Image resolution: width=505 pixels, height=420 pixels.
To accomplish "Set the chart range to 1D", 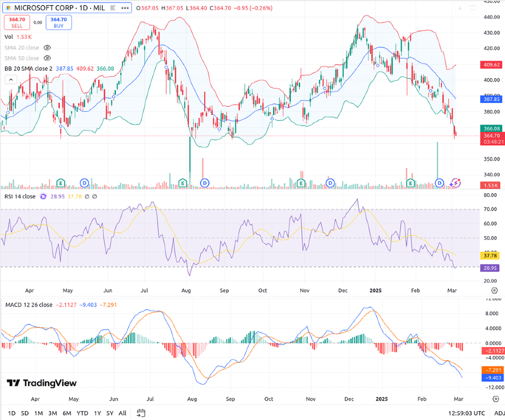I will pos(12,413).
